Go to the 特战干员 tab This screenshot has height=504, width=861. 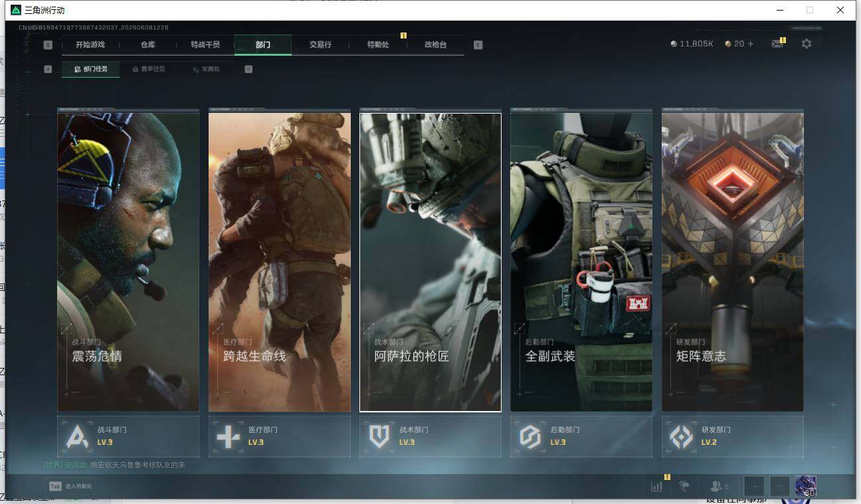point(205,44)
